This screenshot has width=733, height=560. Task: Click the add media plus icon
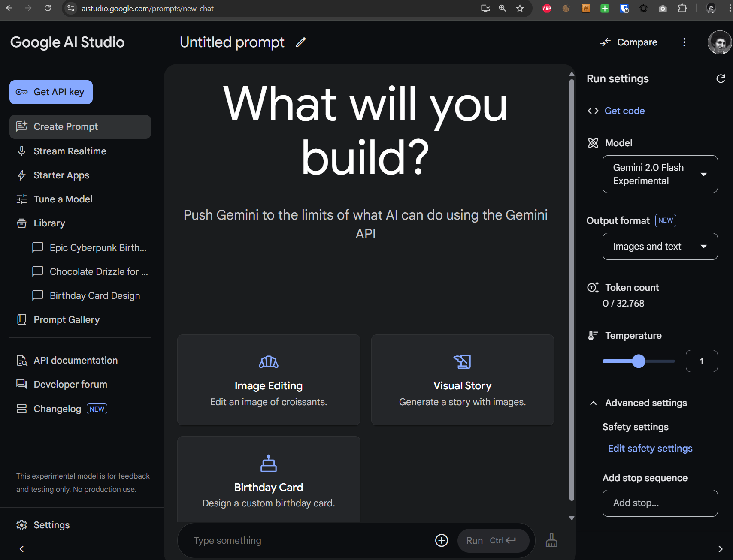click(442, 540)
